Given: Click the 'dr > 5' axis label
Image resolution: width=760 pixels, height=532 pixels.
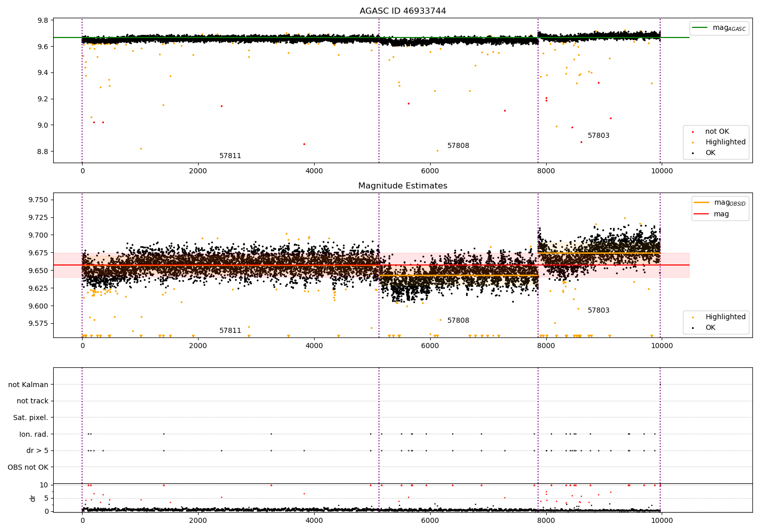Looking at the screenshot, I should [37, 451].
